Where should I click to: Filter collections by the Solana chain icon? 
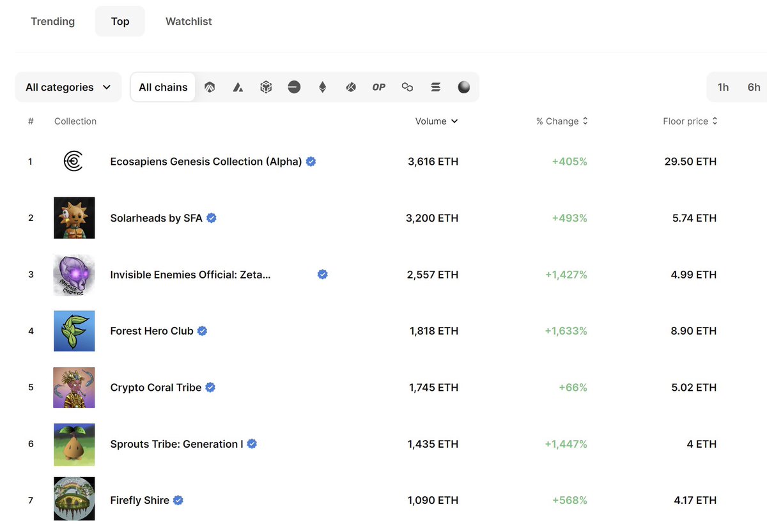[x=435, y=87]
